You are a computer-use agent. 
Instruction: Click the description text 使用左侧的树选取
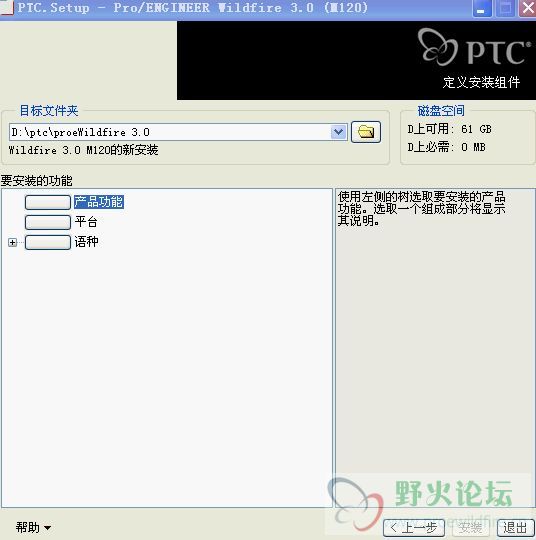(x=422, y=209)
